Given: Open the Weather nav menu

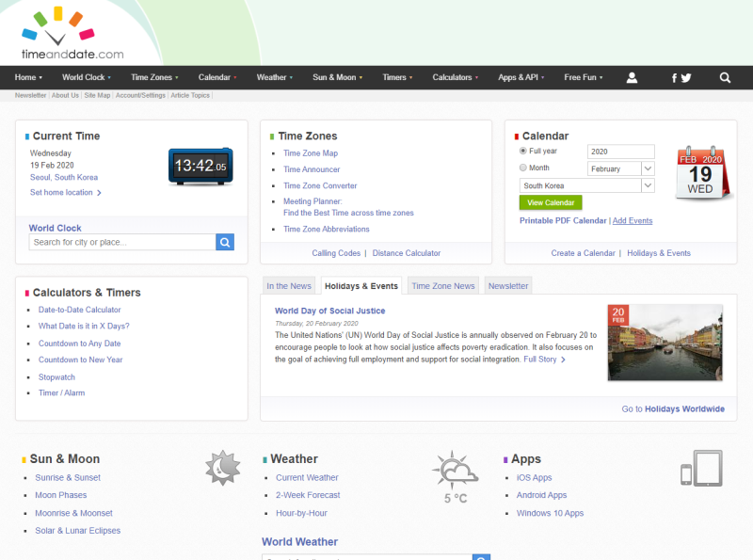Looking at the screenshot, I should coord(275,77).
